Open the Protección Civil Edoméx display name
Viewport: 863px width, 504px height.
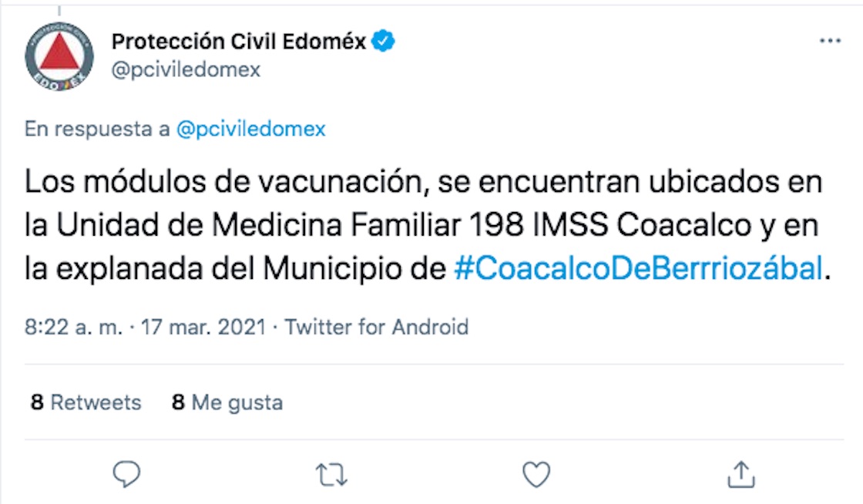coord(239,42)
